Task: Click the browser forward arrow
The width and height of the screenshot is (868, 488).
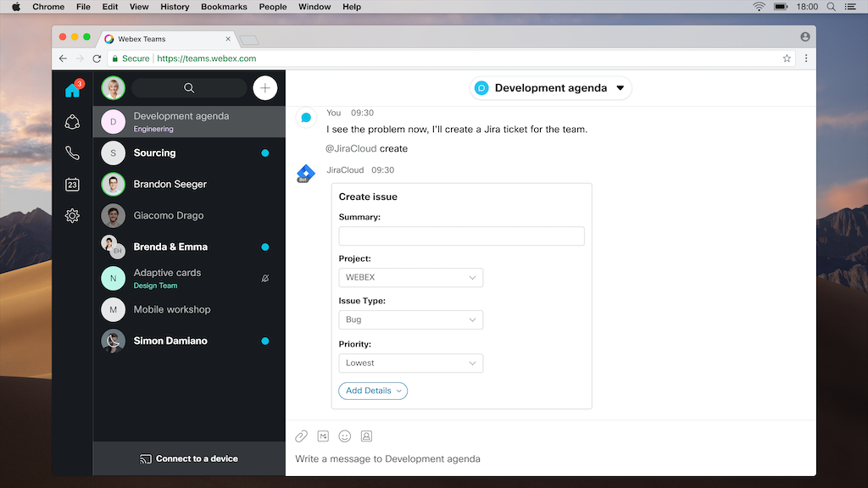Action: coord(80,58)
